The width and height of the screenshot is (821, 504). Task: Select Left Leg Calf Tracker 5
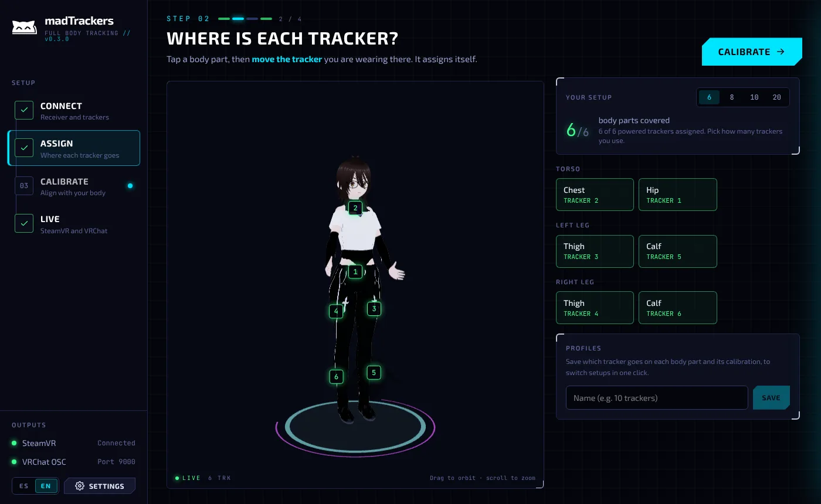(x=677, y=251)
